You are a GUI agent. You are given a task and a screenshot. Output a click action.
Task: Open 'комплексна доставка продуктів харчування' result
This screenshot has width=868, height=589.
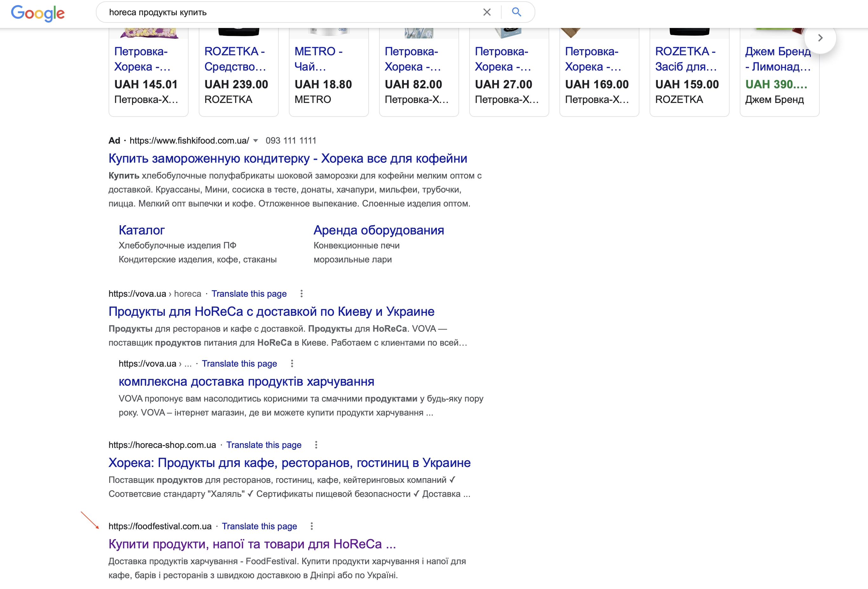click(x=246, y=382)
